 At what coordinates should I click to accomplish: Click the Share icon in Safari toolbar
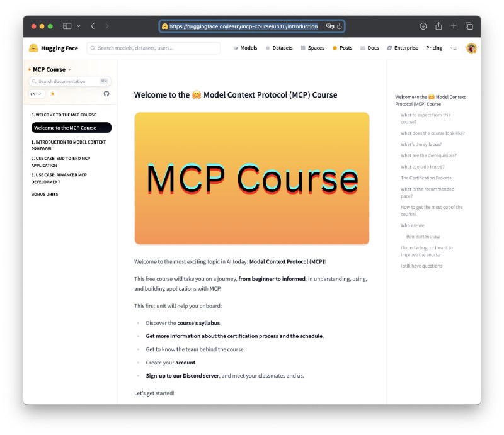click(x=438, y=26)
